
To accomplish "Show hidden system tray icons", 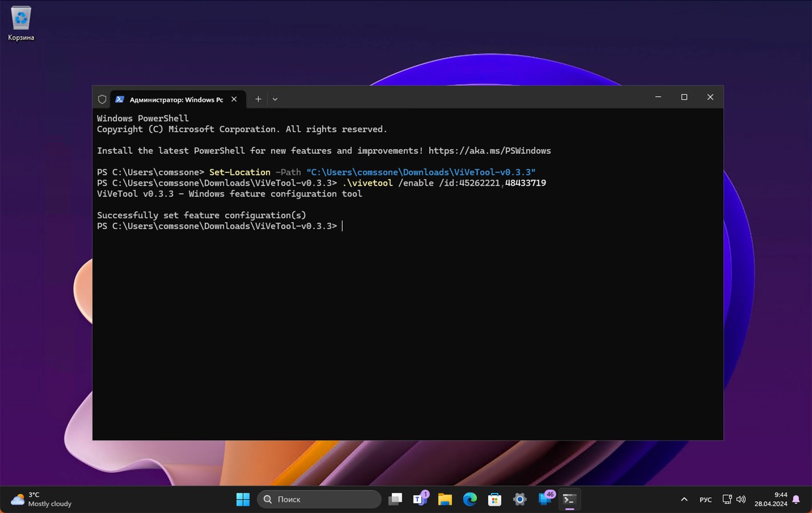I will point(684,499).
